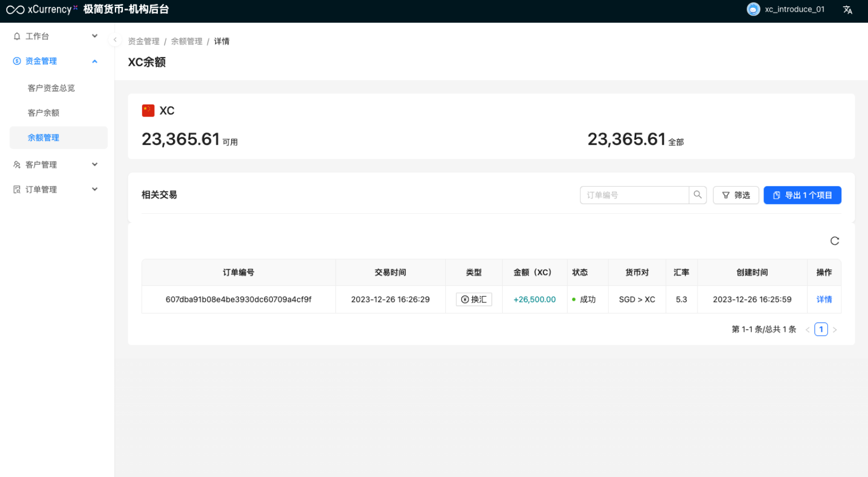This screenshot has height=477, width=868.
Task: Click the China flag XC icon
Action: pyautogui.click(x=148, y=110)
